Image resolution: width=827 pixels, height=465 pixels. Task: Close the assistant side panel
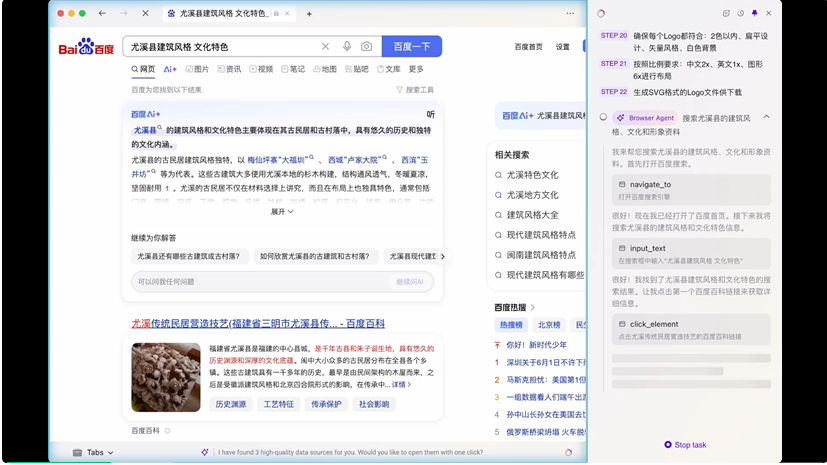coord(768,13)
